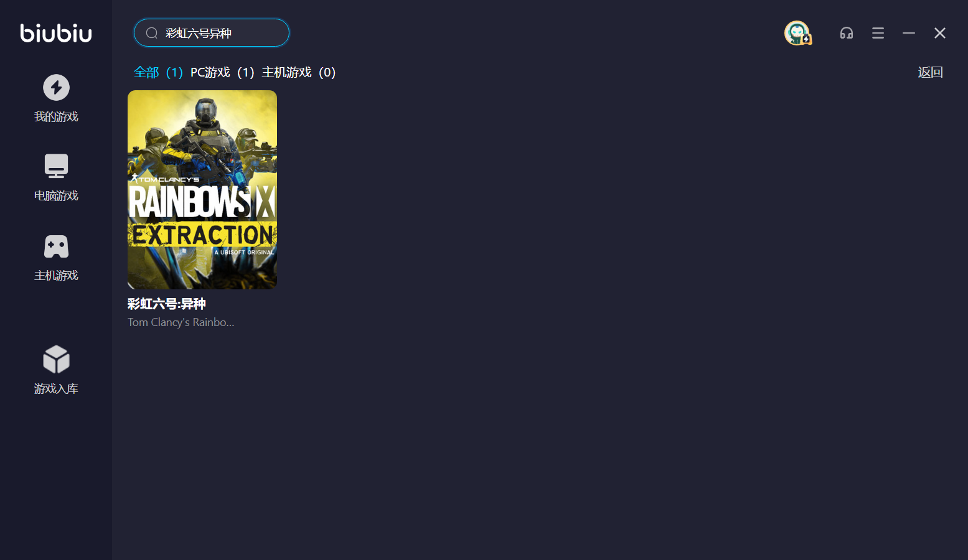Switch to 主机游戏 (0) results tab
The image size is (968, 560).
click(298, 72)
